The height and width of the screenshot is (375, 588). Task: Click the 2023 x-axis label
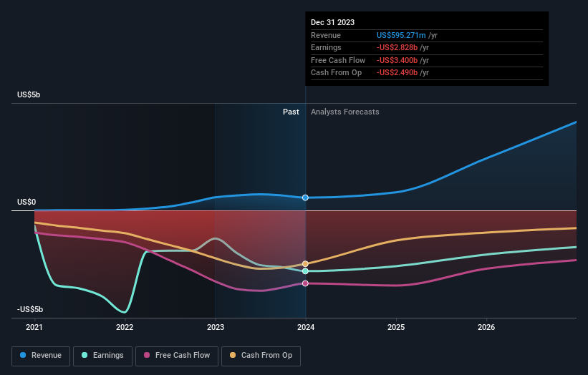(216, 327)
